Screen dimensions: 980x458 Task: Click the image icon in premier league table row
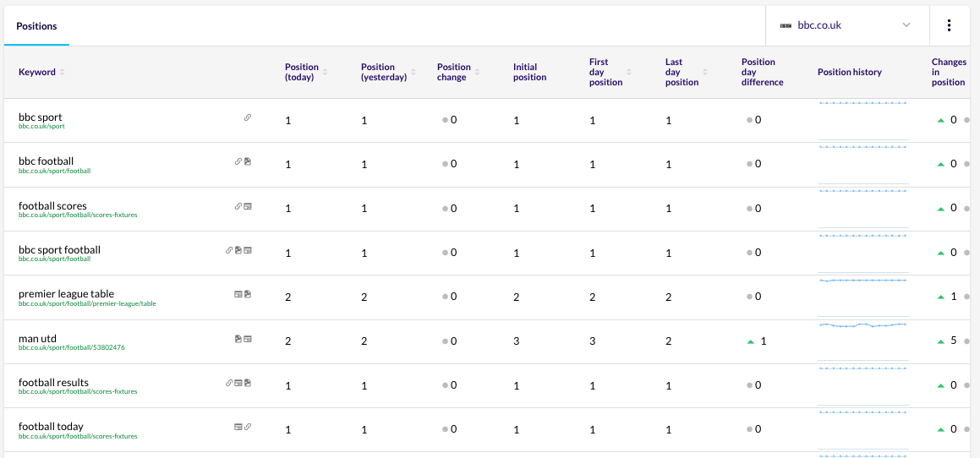point(248,294)
